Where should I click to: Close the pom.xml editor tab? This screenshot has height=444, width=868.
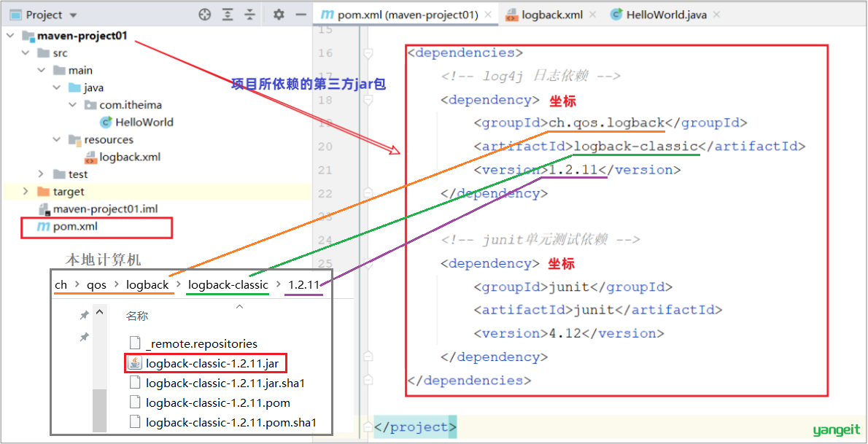coord(488,15)
